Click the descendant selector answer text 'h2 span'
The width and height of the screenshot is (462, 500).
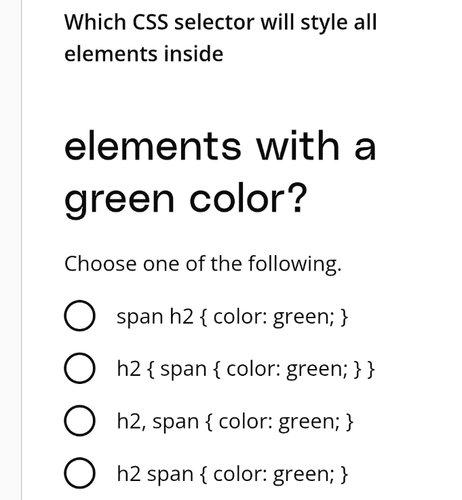click(233, 474)
